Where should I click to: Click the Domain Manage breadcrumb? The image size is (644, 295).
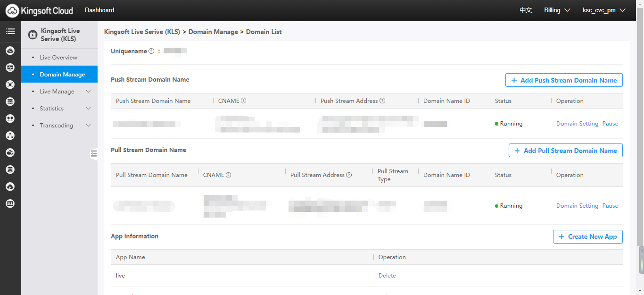pyautogui.click(x=213, y=32)
